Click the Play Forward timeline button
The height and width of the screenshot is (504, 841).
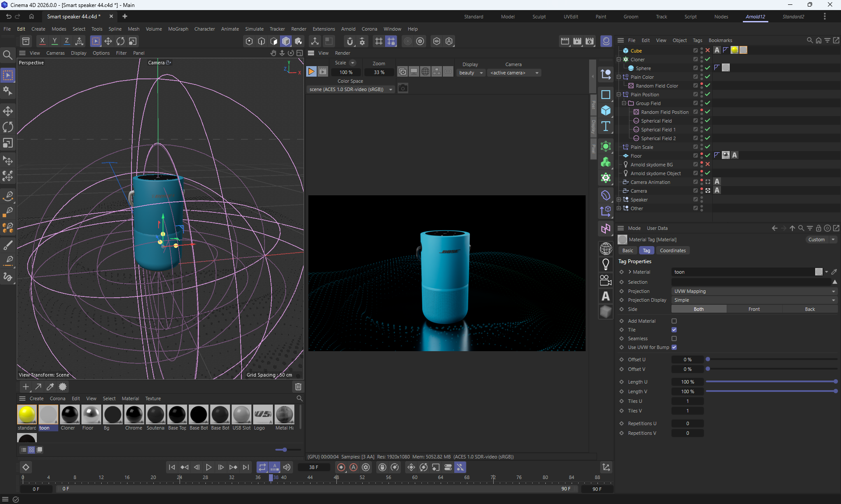[x=208, y=467]
